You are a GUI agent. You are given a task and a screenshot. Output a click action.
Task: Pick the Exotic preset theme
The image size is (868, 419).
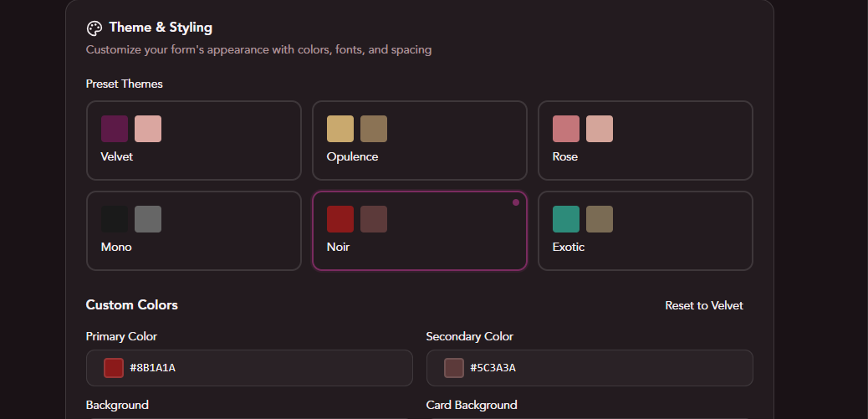646,231
